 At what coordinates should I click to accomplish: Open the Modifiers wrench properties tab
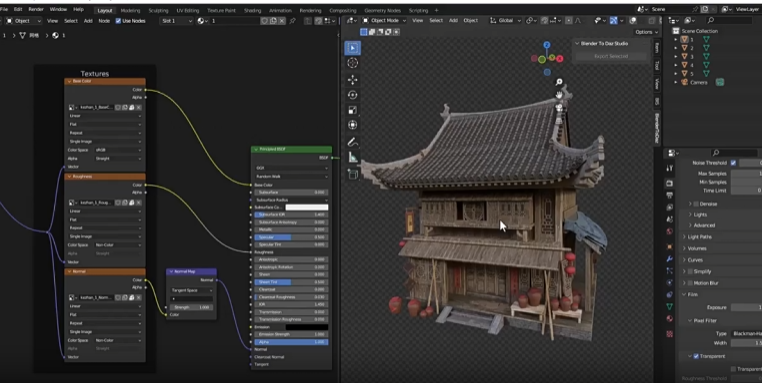[669, 259]
